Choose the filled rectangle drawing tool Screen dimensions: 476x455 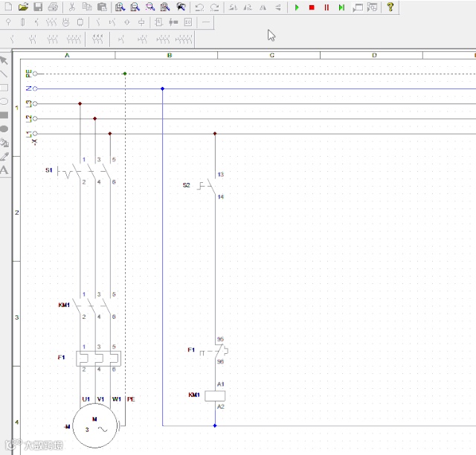(x=4, y=115)
